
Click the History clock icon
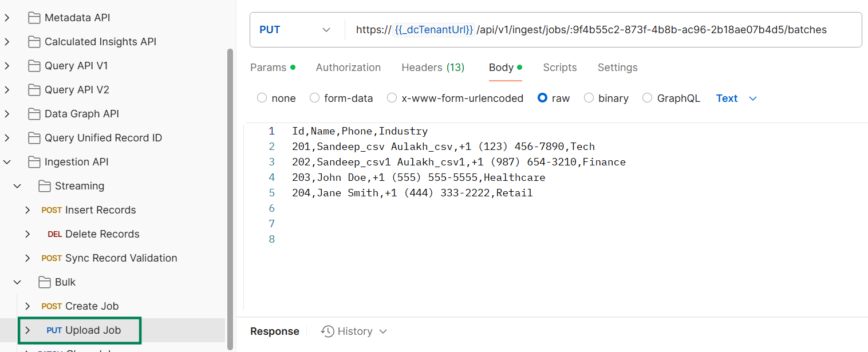(x=327, y=331)
